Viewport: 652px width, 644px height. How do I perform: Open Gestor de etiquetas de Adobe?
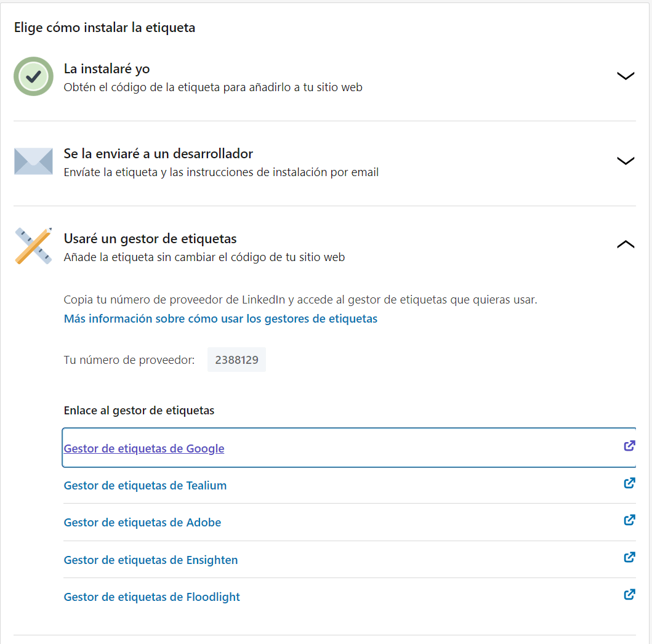(142, 522)
